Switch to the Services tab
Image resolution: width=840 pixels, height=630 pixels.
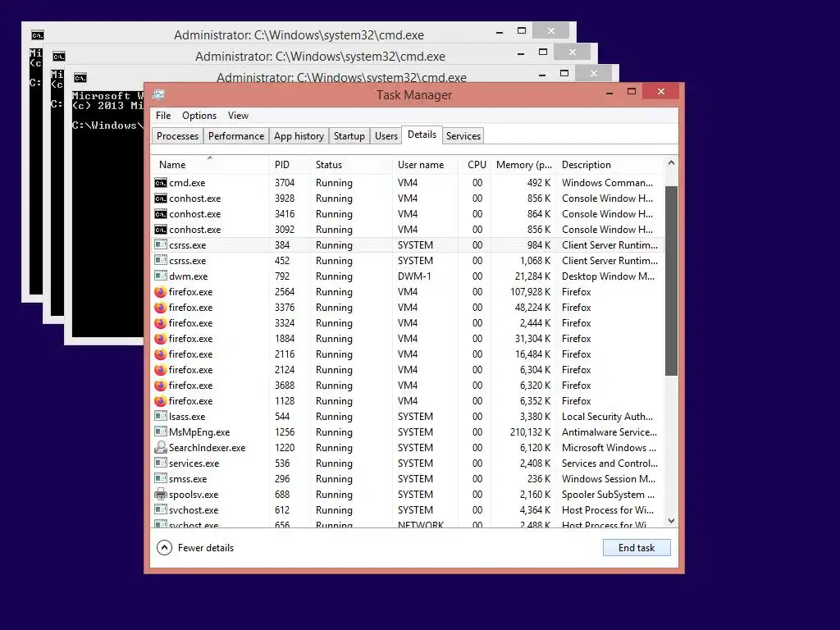tap(463, 136)
